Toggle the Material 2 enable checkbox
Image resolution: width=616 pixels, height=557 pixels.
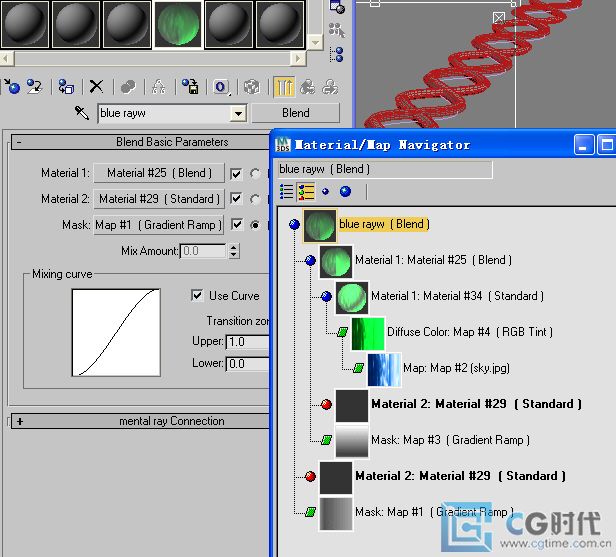[x=236, y=199]
